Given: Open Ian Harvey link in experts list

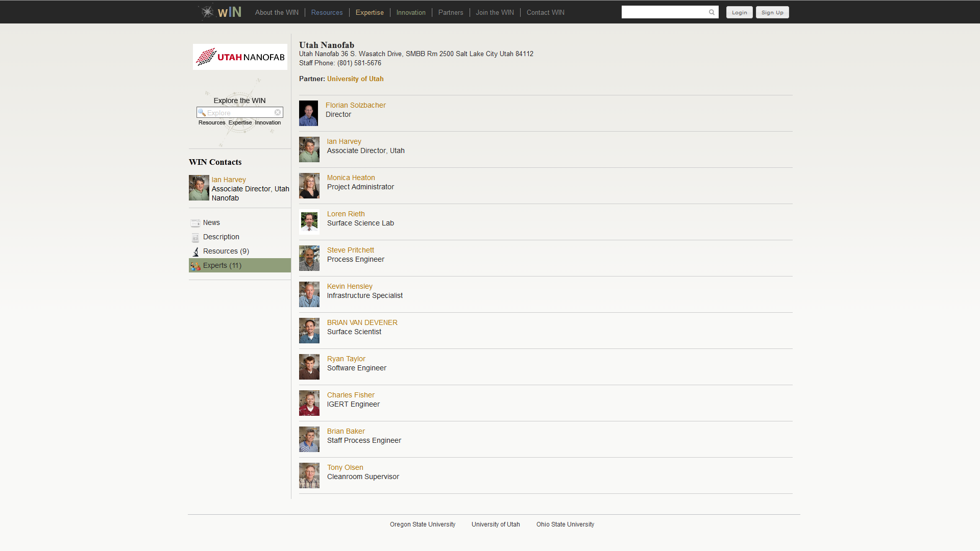Looking at the screenshot, I should (344, 141).
